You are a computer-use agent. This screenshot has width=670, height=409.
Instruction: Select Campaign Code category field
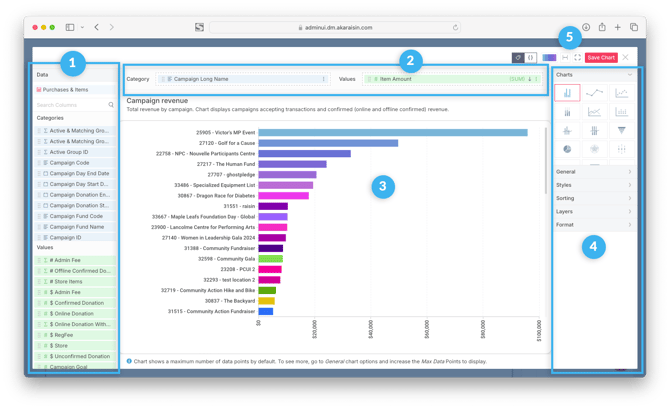[x=75, y=163]
